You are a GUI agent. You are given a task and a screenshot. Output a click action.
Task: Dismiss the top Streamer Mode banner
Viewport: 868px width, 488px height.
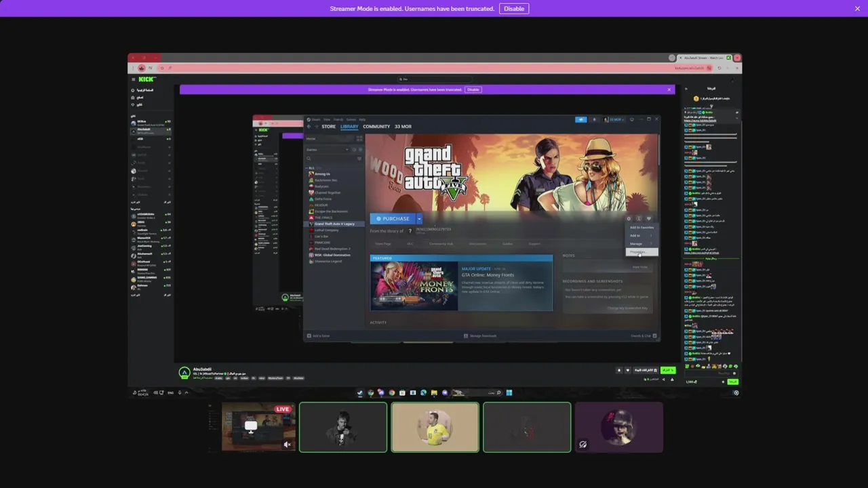coord(857,9)
